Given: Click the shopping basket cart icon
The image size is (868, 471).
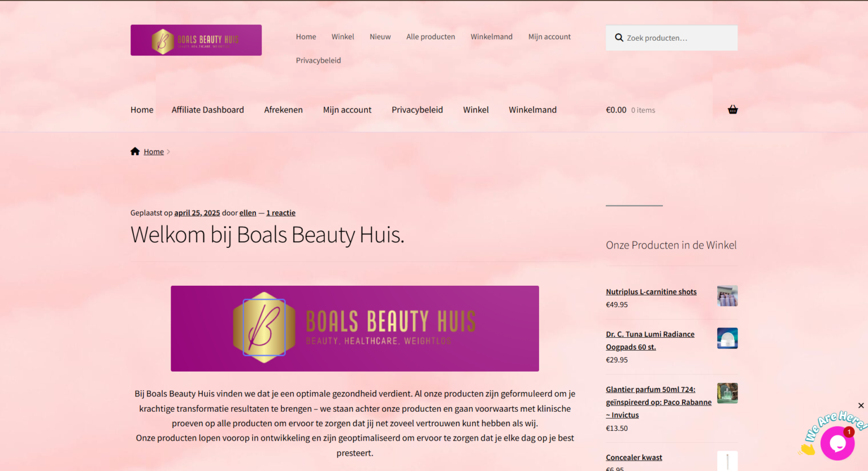Looking at the screenshot, I should pos(732,110).
